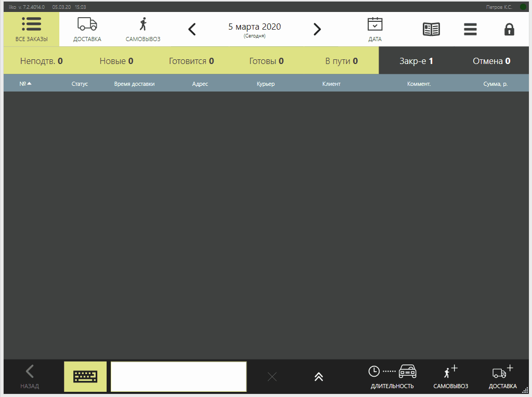Sort by Коммент. column header

coord(419,84)
